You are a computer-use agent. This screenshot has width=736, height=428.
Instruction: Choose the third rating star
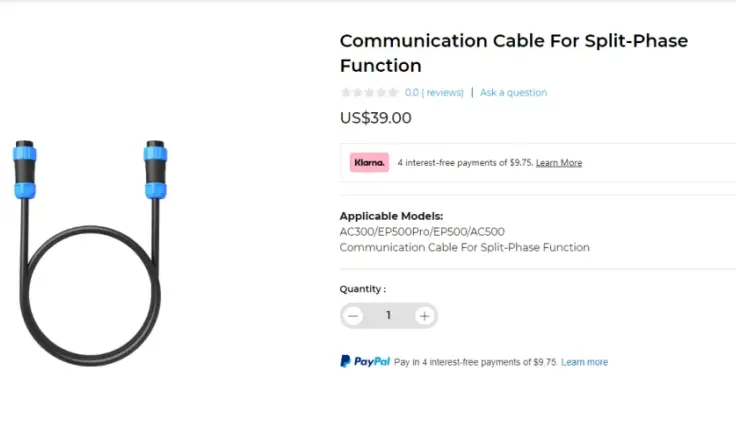click(x=370, y=93)
